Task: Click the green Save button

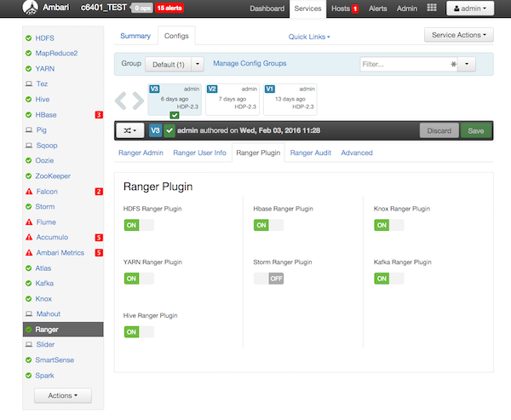Action: (x=476, y=130)
